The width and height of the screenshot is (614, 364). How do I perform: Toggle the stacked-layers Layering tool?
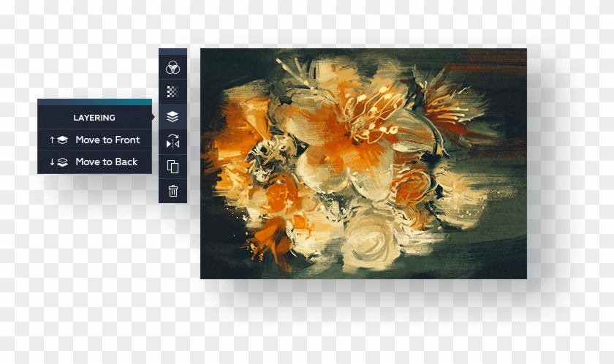(173, 117)
